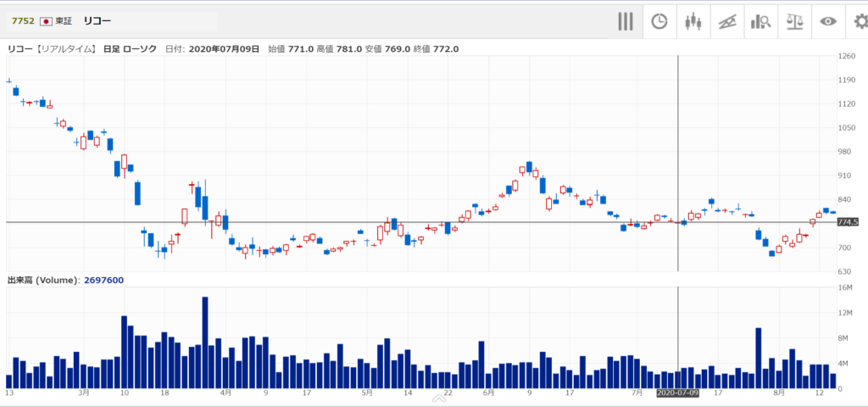Image resolution: width=868 pixels, height=407 pixels.
Task: Click the 安値 769.0 low value
Action: coord(387,48)
